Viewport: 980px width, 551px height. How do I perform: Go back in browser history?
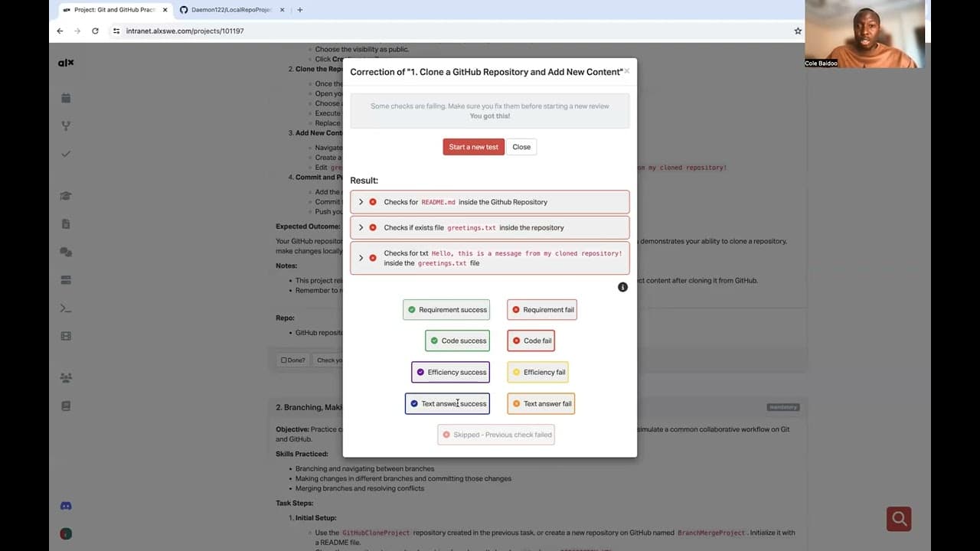point(60,31)
